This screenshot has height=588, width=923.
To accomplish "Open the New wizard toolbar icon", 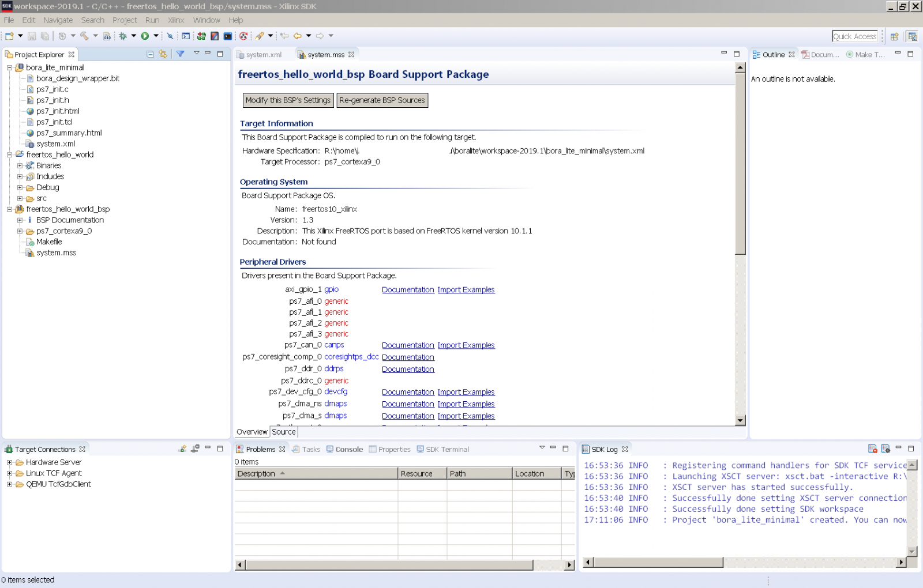I will pos(9,36).
